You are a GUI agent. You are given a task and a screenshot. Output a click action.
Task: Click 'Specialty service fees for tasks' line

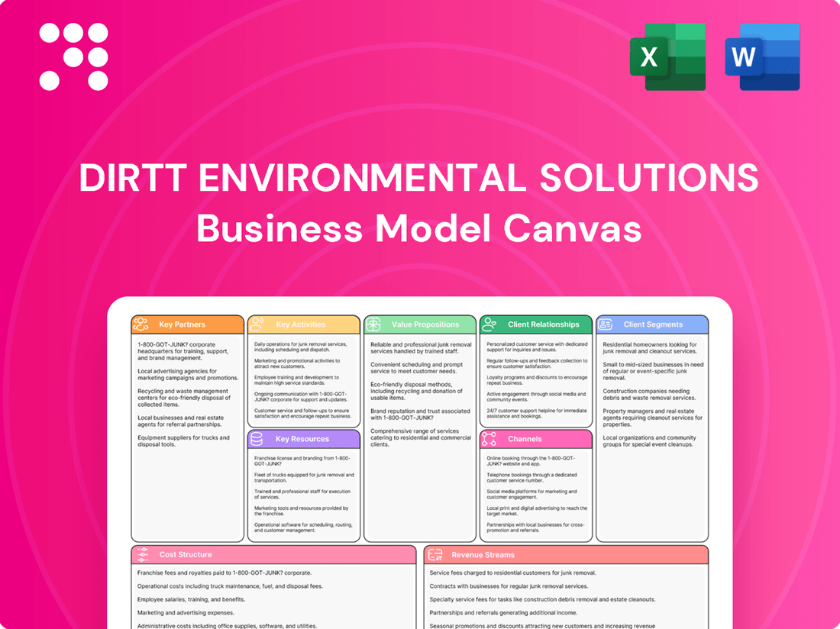click(543, 599)
